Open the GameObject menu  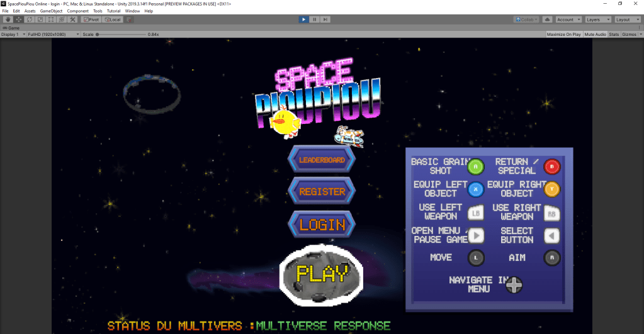coord(51,11)
